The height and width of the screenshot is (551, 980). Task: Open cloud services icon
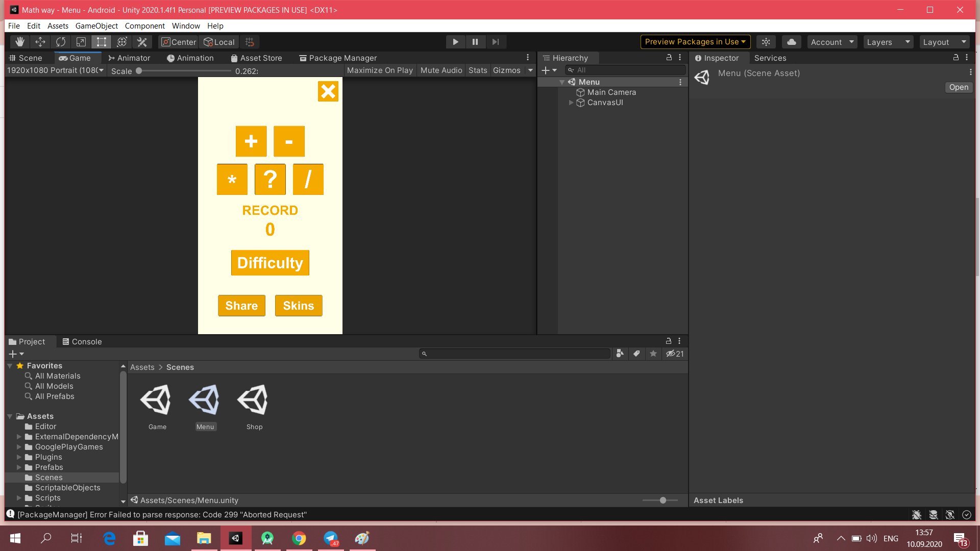click(792, 42)
